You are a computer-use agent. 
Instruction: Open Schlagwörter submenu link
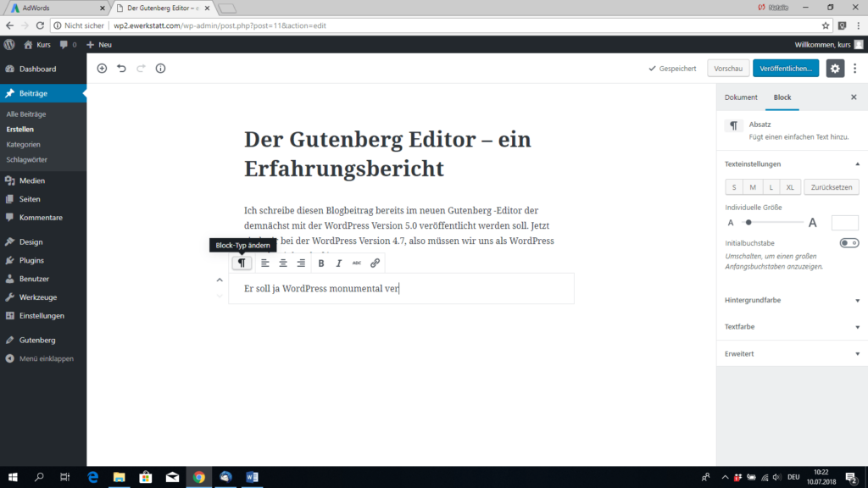pos(26,160)
